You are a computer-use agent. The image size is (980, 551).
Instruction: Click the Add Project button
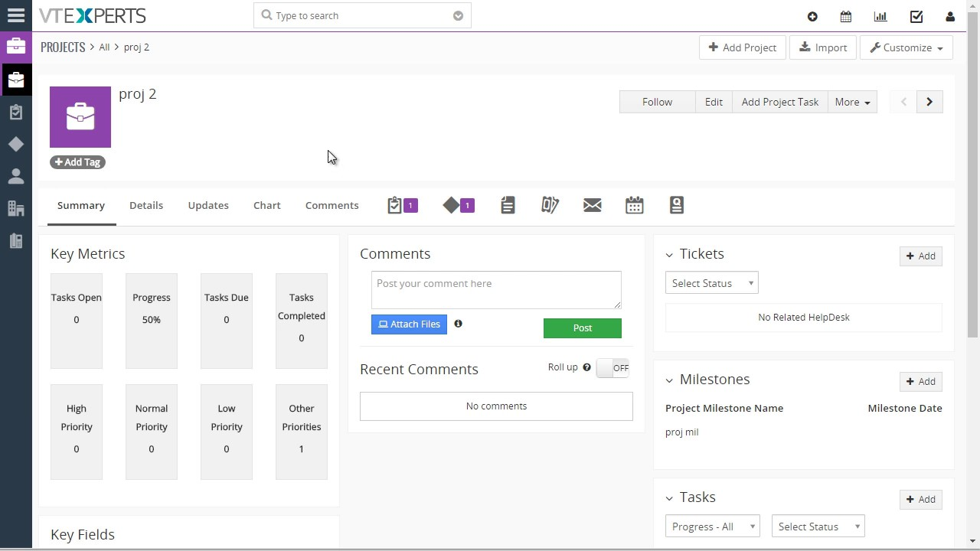742,47
